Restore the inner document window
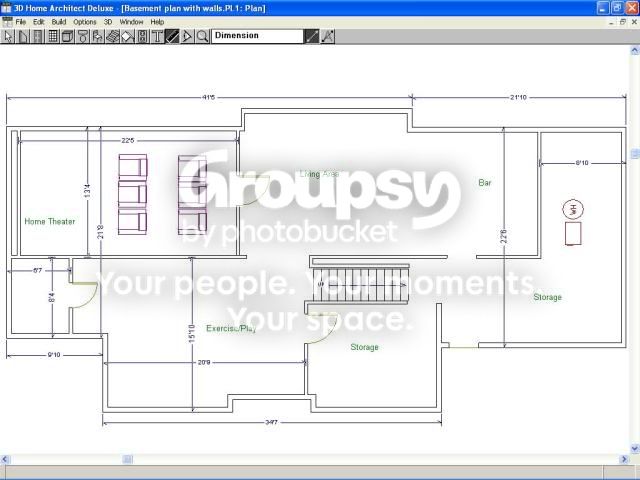The image size is (640, 480). click(622, 22)
